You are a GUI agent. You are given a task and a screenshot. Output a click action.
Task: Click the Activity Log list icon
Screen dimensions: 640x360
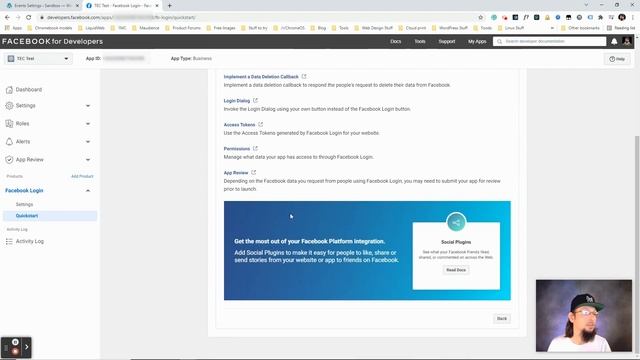tap(9, 241)
